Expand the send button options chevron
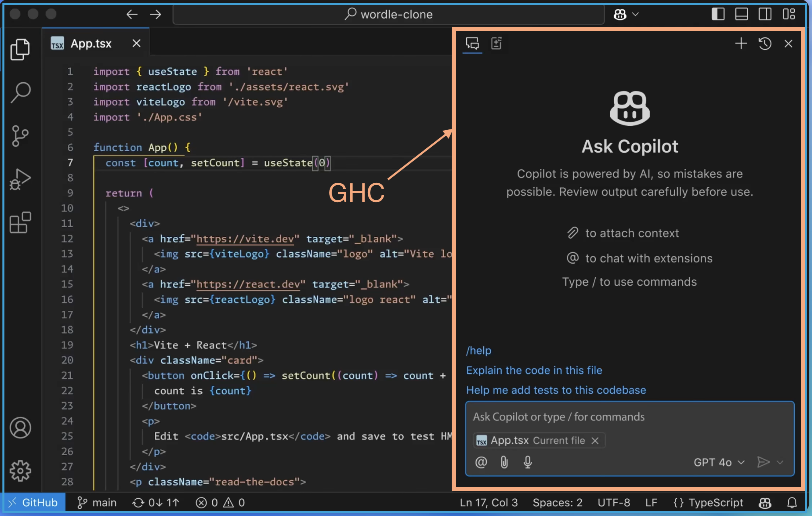Screen dimensions: 812x516 (780, 462)
